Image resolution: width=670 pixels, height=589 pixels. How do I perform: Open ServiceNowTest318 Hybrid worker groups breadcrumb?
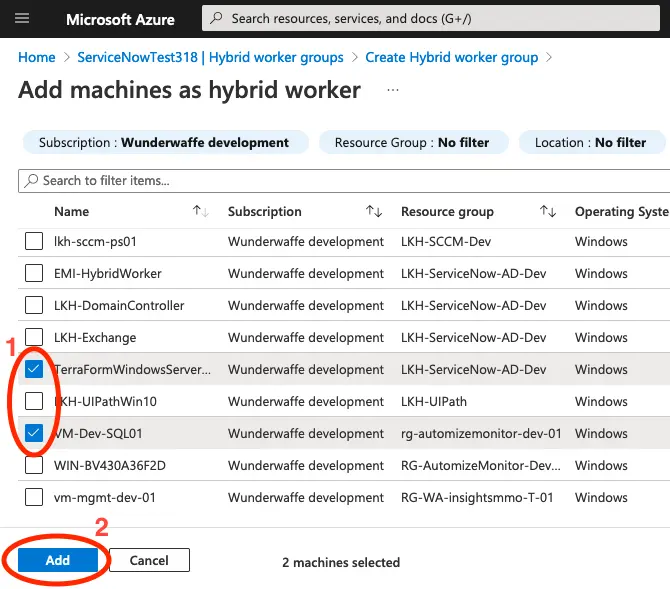tap(210, 57)
